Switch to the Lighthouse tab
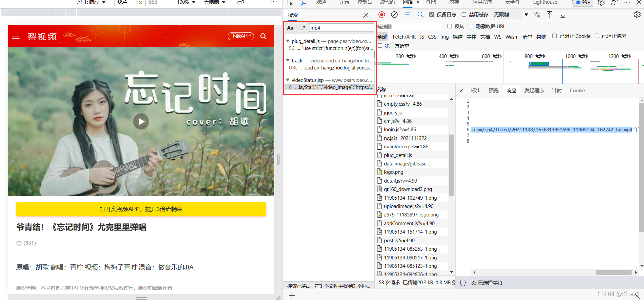644x300 pixels. pyautogui.click(x=545, y=2)
